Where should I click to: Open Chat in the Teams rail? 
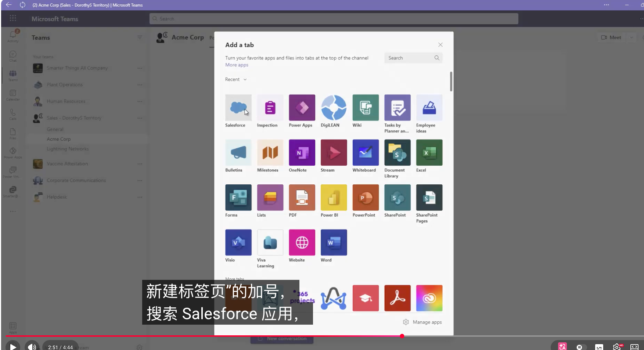click(13, 56)
